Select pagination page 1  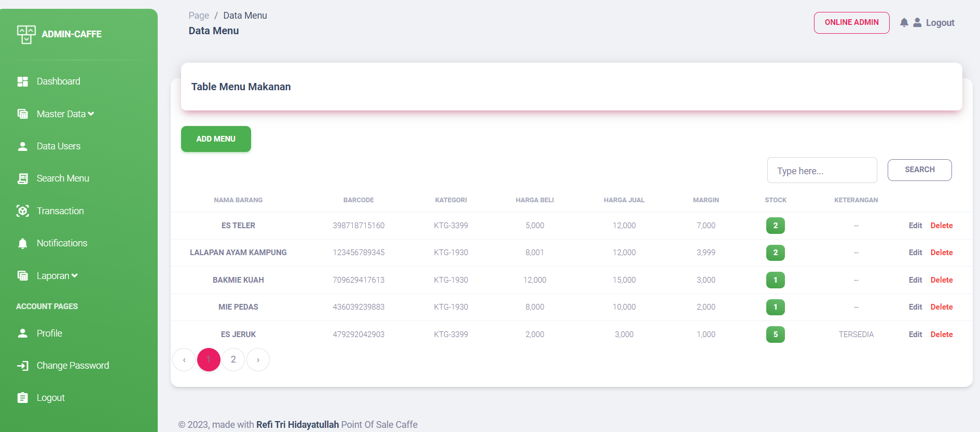[x=209, y=360]
